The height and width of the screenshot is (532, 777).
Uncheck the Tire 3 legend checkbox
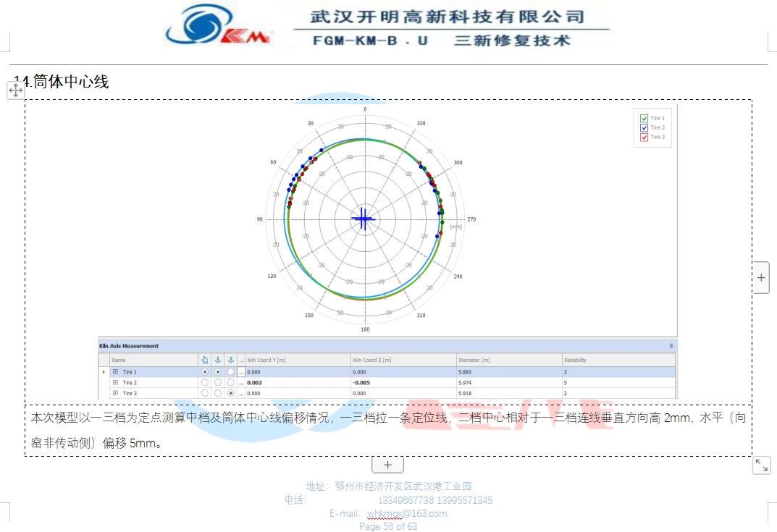(644, 138)
